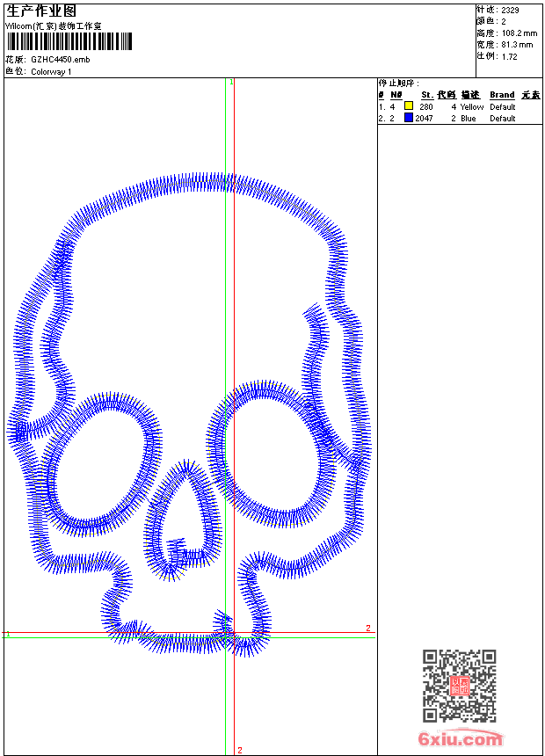The width and height of the screenshot is (545, 756).
Task: Click the Brand column header
Action: [x=502, y=95]
